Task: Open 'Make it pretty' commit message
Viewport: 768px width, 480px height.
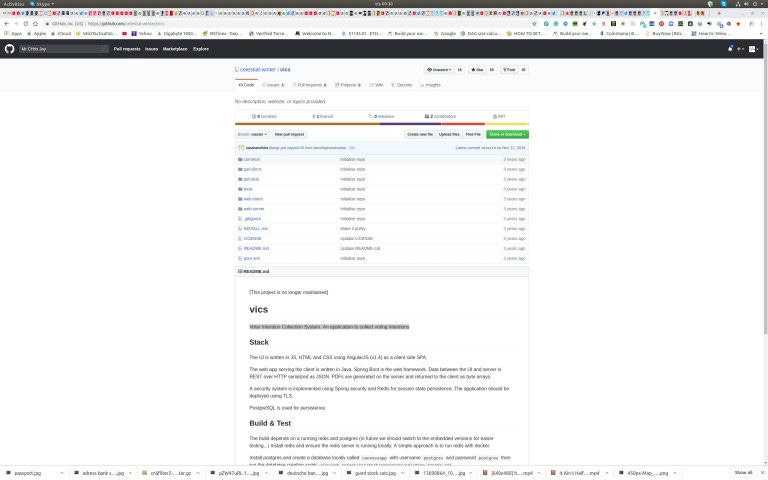Action: click(353, 229)
